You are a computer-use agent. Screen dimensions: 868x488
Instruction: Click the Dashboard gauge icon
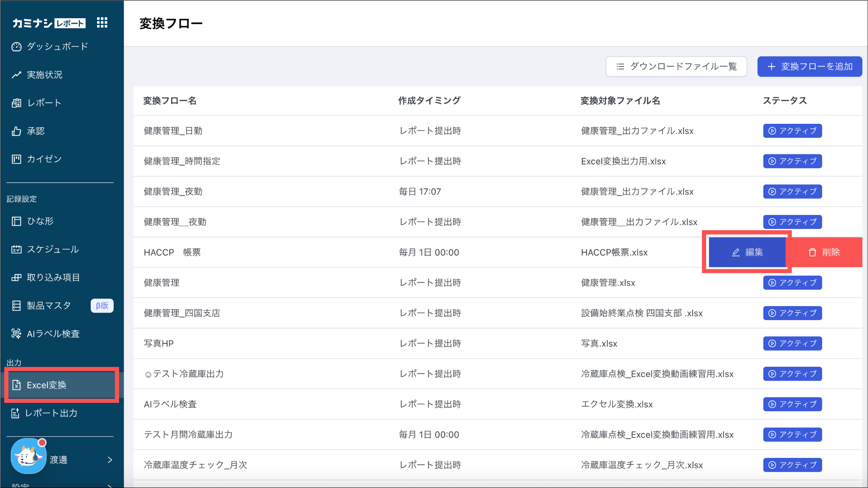[x=17, y=47]
